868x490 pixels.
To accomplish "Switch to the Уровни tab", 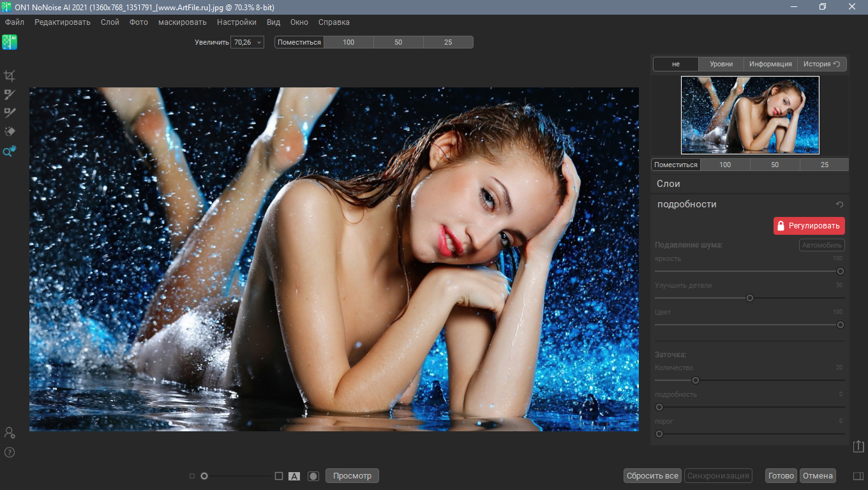I will (721, 64).
